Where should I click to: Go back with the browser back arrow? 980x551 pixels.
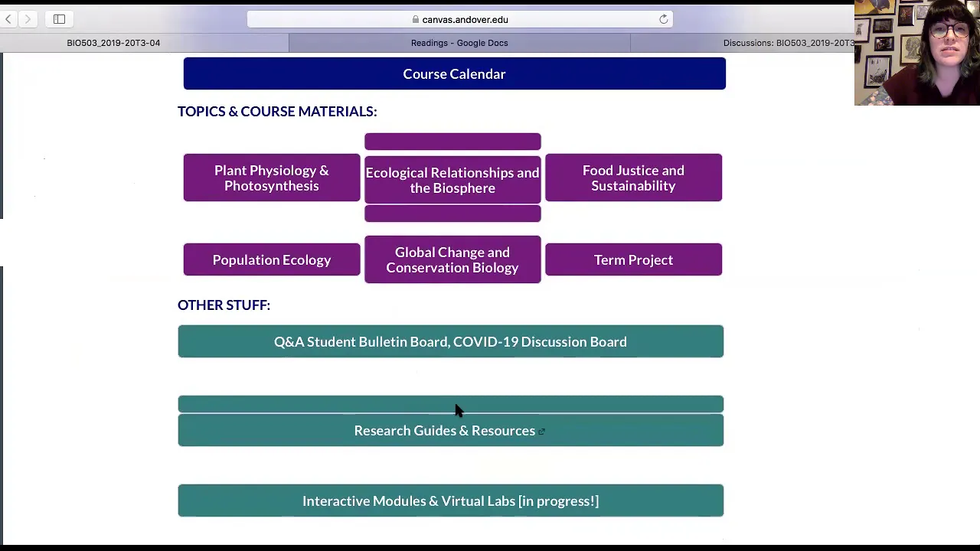click(x=8, y=19)
